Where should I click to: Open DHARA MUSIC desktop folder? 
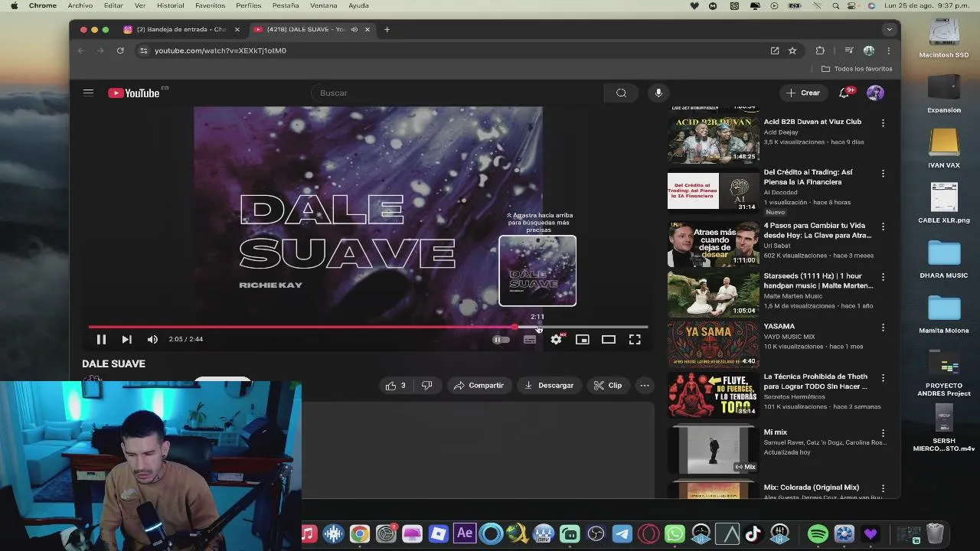(944, 260)
